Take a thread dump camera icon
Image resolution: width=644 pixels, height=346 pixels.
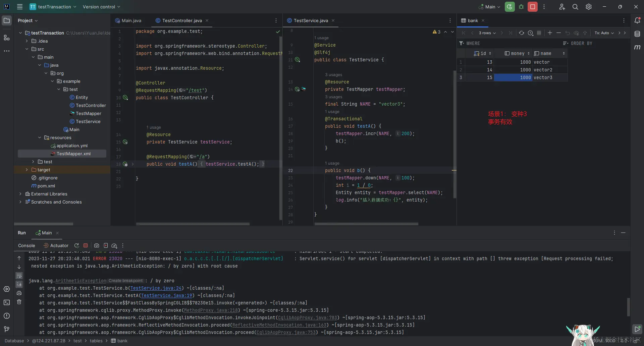[97, 245]
